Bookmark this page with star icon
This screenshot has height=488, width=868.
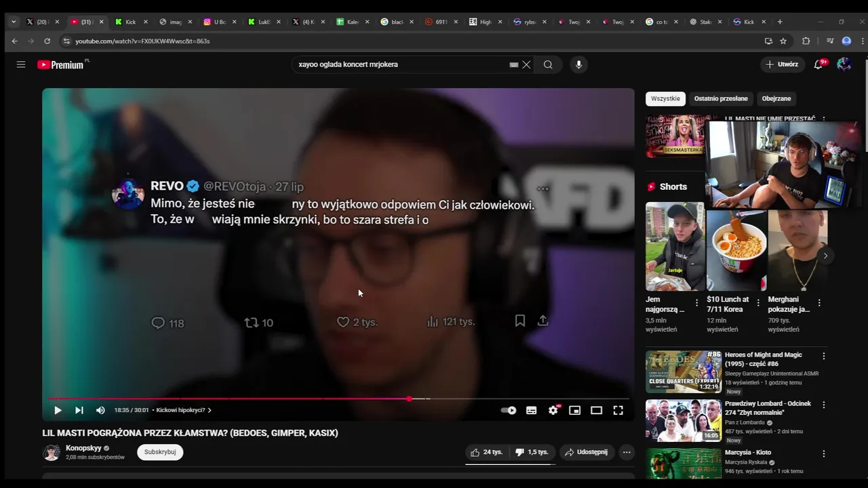[x=783, y=41]
